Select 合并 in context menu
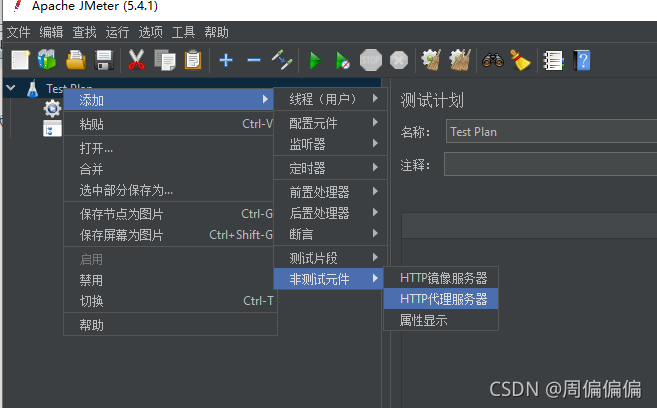The width and height of the screenshot is (657, 408). (x=168, y=169)
